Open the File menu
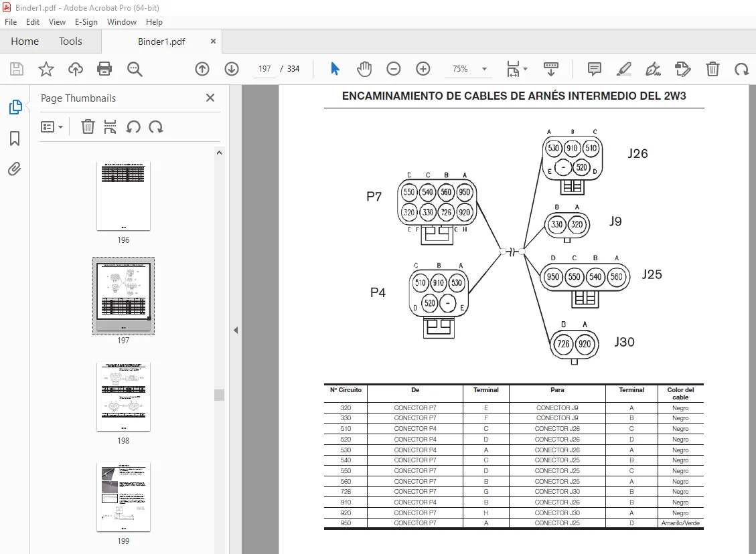756x554 pixels. pos(11,22)
